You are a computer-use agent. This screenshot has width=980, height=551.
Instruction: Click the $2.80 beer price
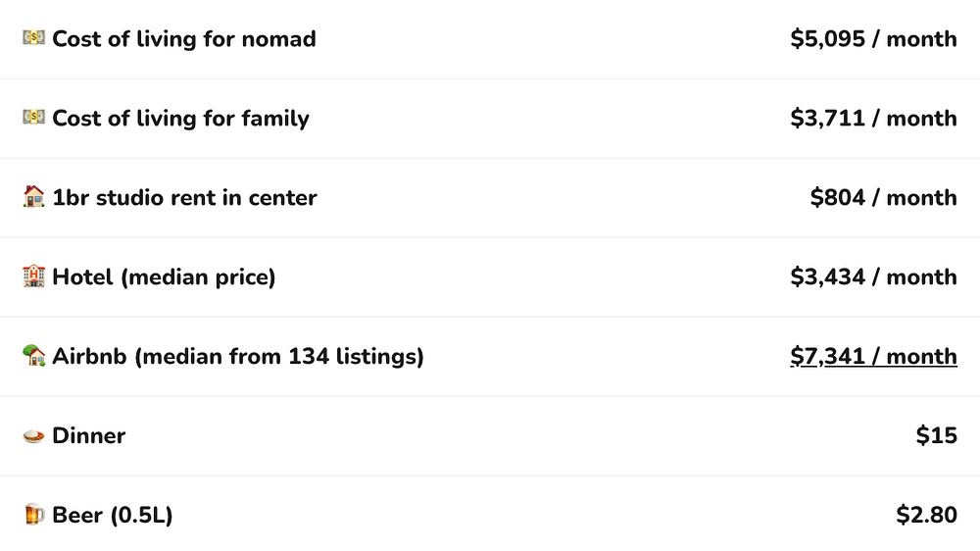(926, 516)
